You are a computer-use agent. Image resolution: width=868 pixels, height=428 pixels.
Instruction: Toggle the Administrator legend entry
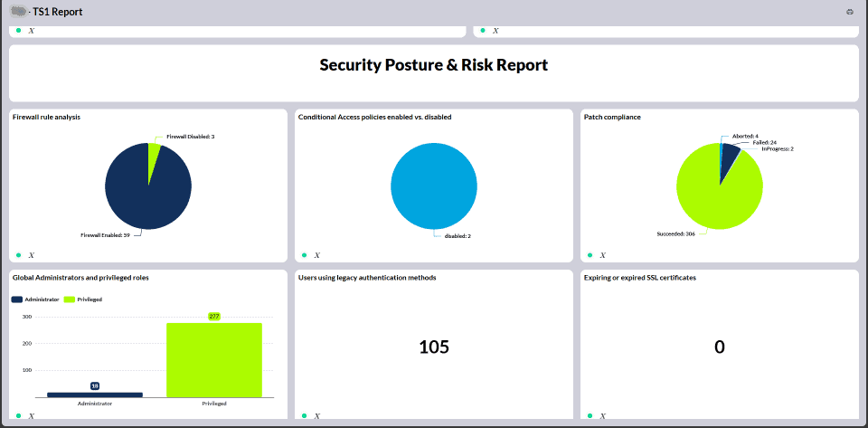click(35, 299)
